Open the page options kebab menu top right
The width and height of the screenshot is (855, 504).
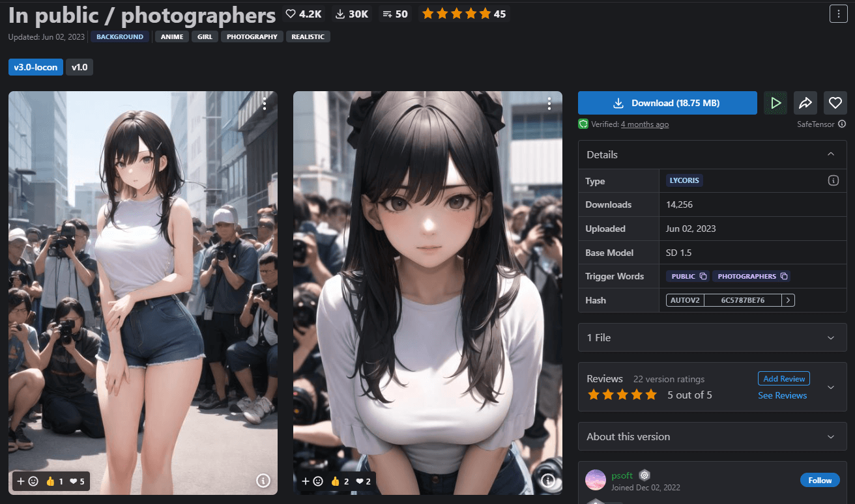(x=839, y=13)
